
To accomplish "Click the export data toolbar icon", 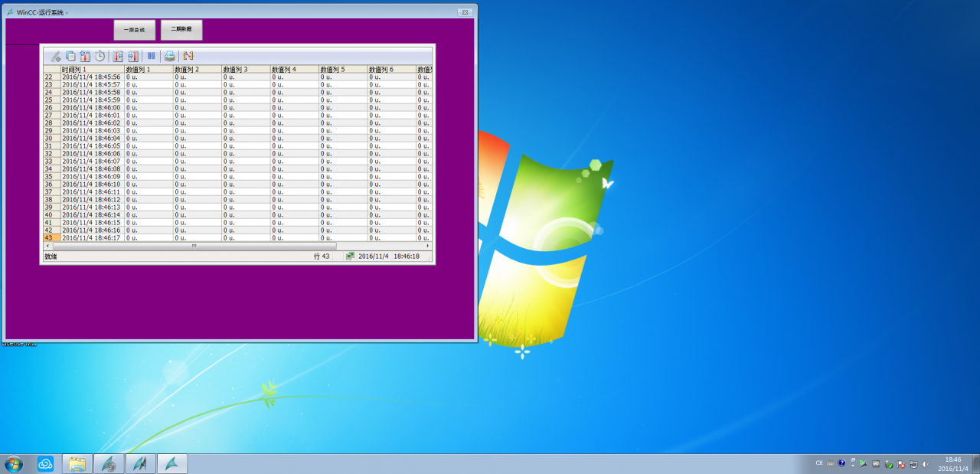I will [x=188, y=56].
